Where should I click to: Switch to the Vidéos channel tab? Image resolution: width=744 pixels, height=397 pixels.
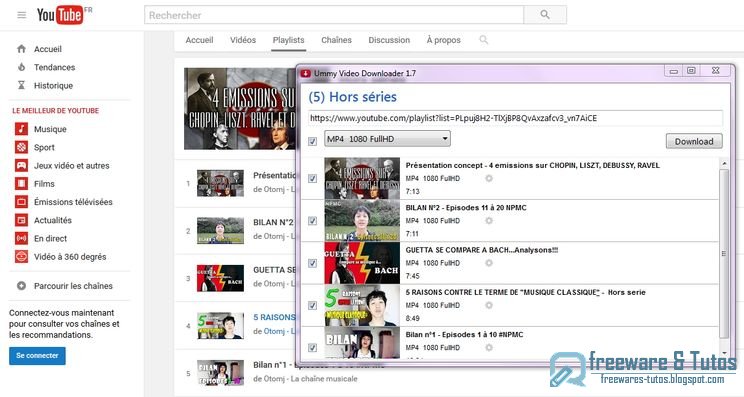click(x=243, y=40)
